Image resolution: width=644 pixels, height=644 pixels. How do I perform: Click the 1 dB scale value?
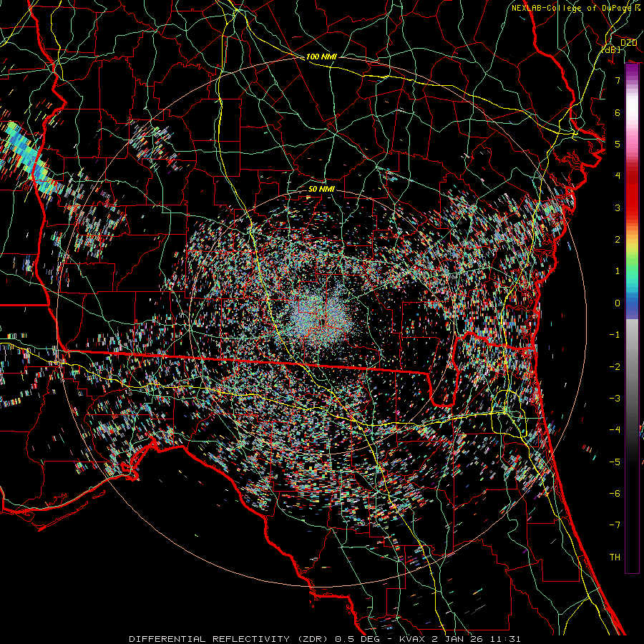618,271
